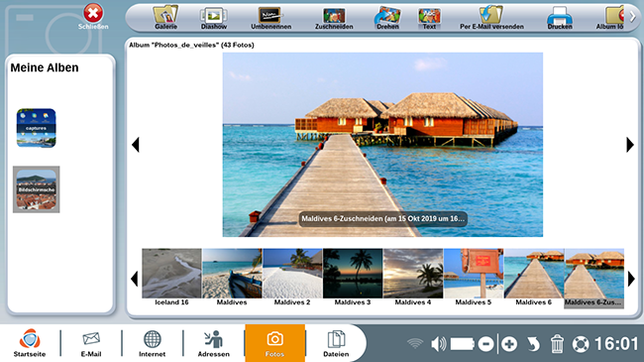Rotate photo with Drehen icon
Screen dimensions: 644x362
click(387, 17)
